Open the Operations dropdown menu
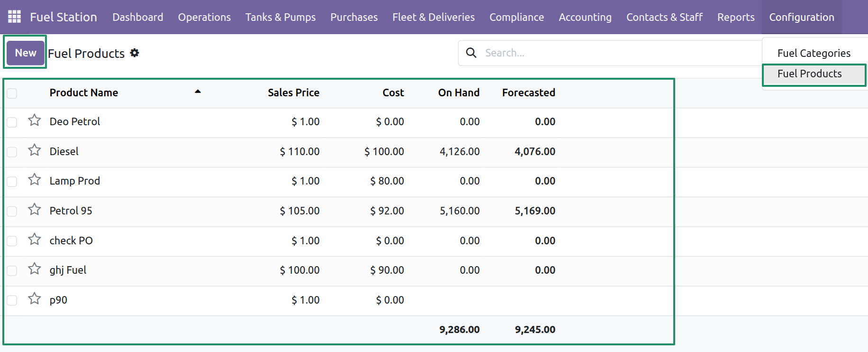Image resolution: width=868 pixels, height=352 pixels. 204,17
